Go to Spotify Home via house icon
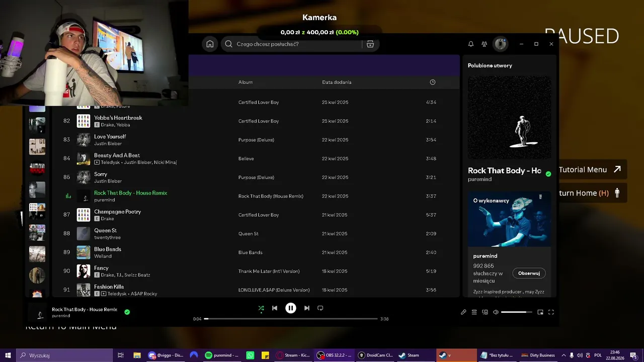The image size is (644, 362). click(210, 44)
